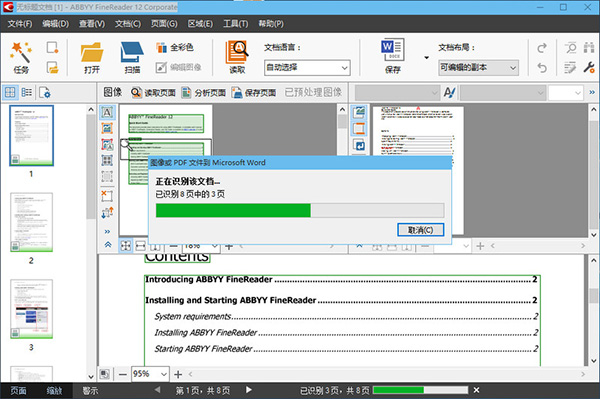Image resolution: width=600 pixels, height=399 pixels.
Task: Click the style editor A icon
Action: pos(449,93)
